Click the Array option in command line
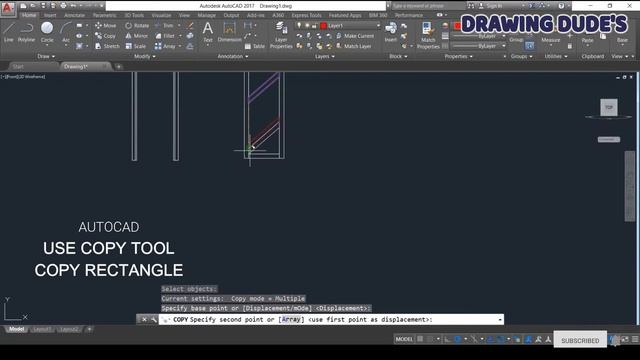Viewport: 640px width, 360px height. tap(291, 320)
